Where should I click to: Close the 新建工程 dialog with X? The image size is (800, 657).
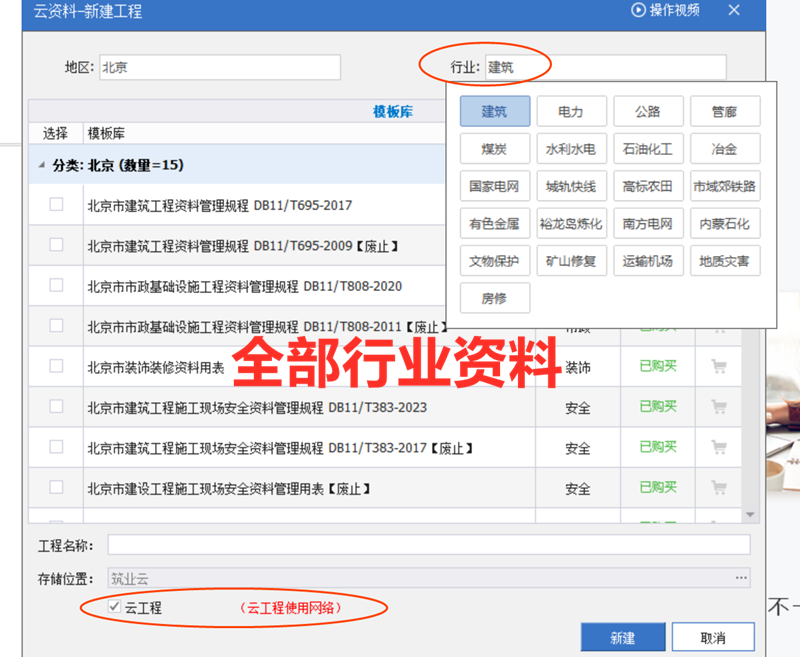pos(734,10)
